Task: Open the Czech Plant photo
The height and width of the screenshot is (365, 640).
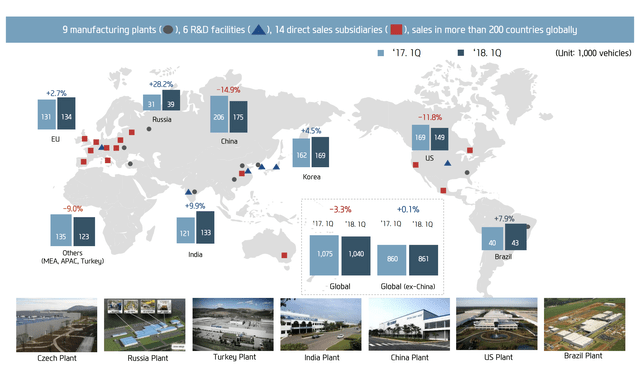Action: point(57,325)
